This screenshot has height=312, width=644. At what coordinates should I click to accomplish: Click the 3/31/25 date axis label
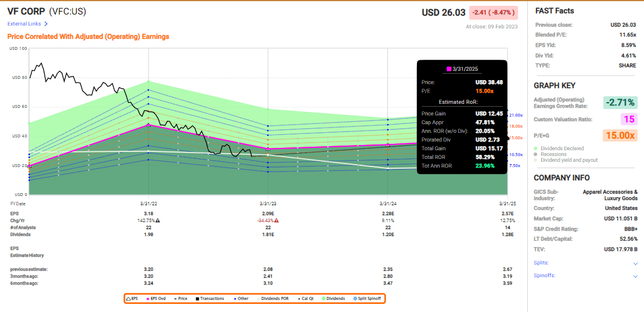coord(508,204)
